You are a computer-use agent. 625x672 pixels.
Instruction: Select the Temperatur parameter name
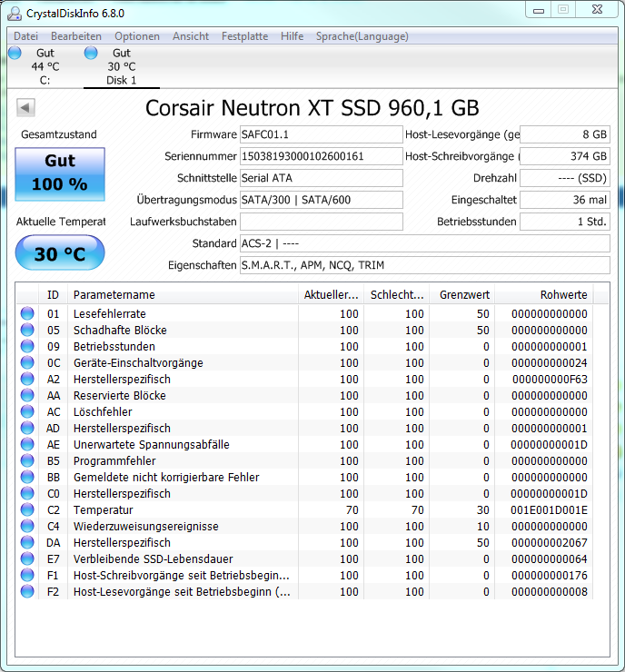coord(103,510)
